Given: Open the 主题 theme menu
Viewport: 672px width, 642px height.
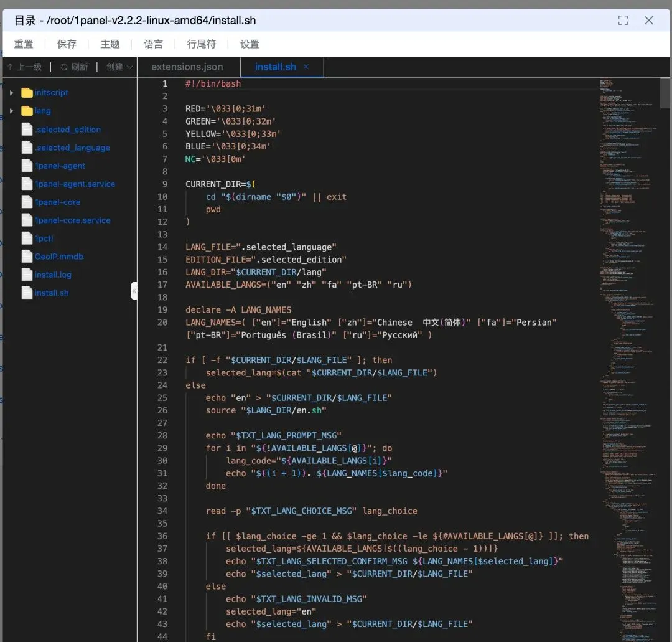Looking at the screenshot, I should pos(110,44).
